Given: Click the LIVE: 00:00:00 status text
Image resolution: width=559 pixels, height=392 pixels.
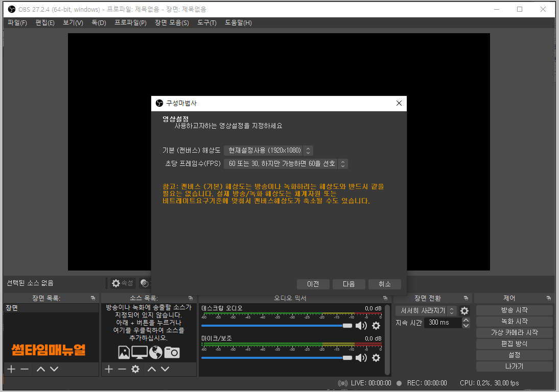Looking at the screenshot, I should tap(371, 383).
